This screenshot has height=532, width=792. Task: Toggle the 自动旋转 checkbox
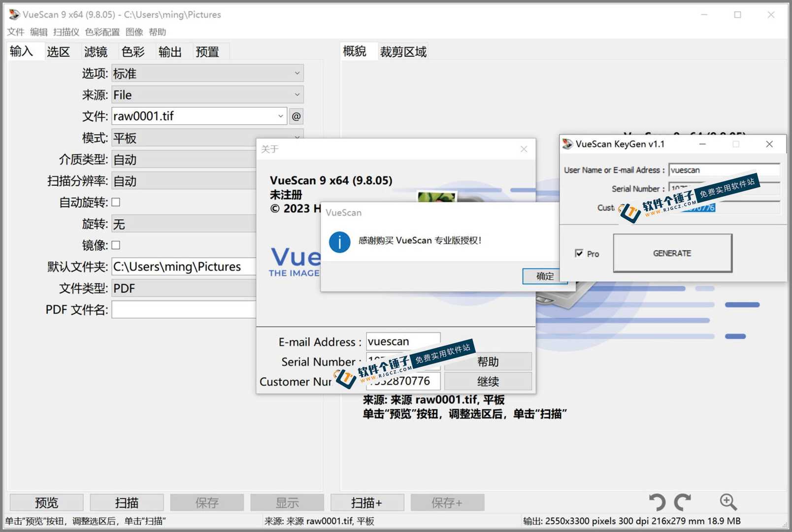(116, 202)
